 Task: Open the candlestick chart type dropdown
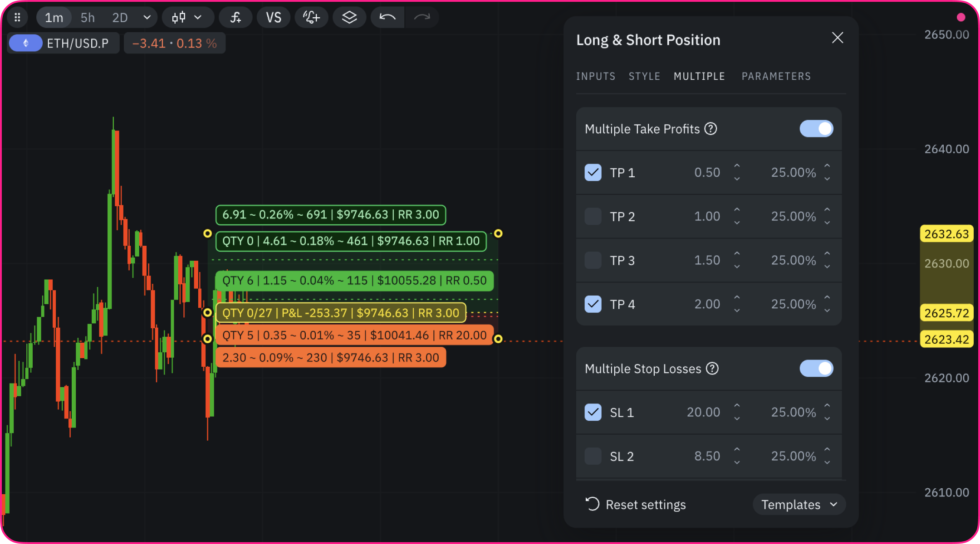click(x=187, y=18)
